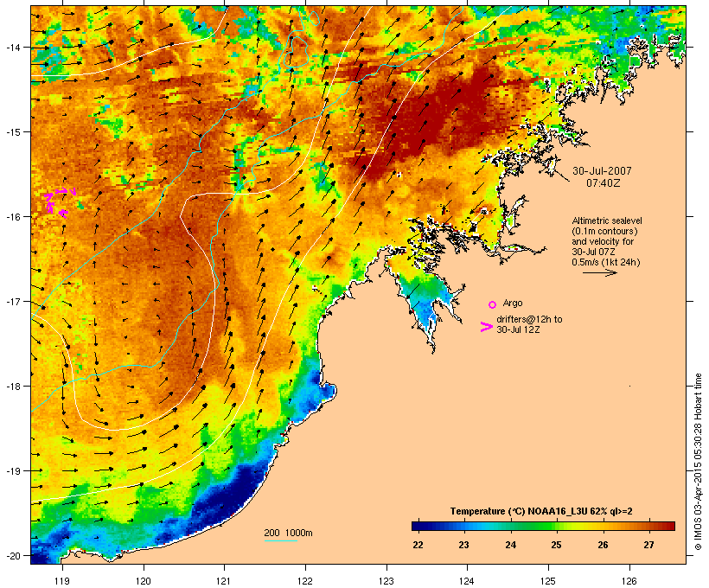The height and width of the screenshot is (588, 709).
Task: Click the 07:40Z time label
Action: point(604,183)
